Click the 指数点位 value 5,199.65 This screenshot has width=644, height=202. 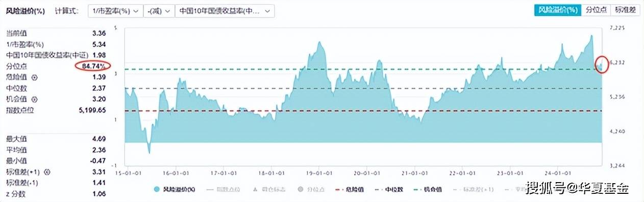(x=93, y=110)
